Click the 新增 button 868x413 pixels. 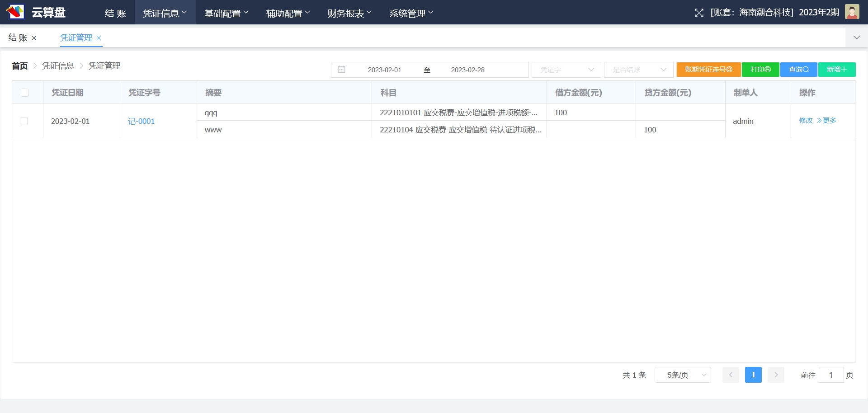pos(836,70)
